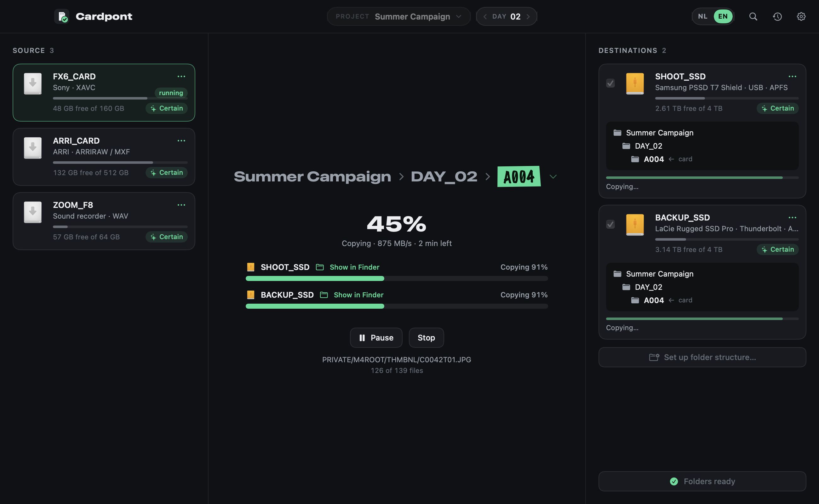Click the running badge on FX6_CARD
Image resolution: width=819 pixels, height=504 pixels.
click(171, 93)
